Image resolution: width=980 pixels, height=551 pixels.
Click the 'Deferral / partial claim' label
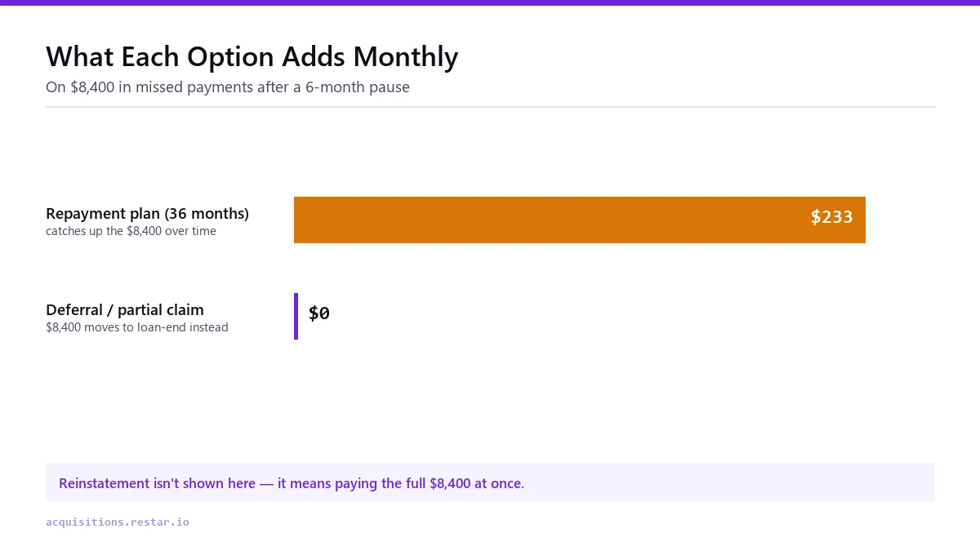125,310
